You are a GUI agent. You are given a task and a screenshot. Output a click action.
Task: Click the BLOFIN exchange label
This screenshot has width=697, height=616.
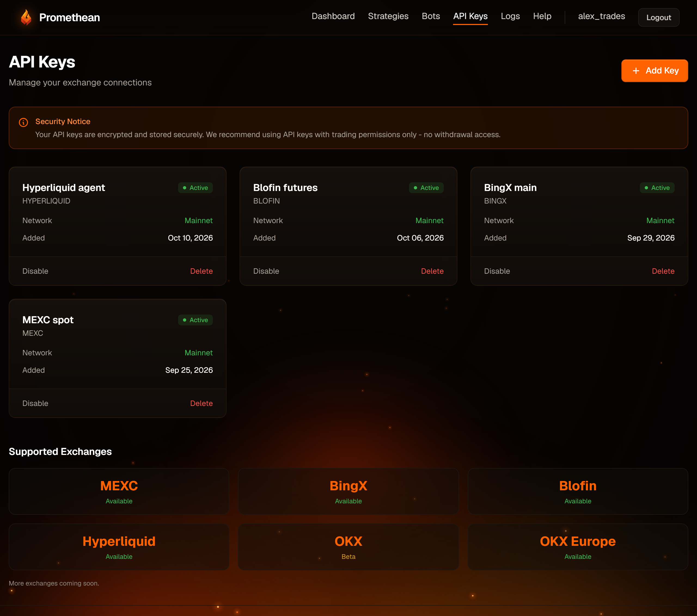pos(266,201)
